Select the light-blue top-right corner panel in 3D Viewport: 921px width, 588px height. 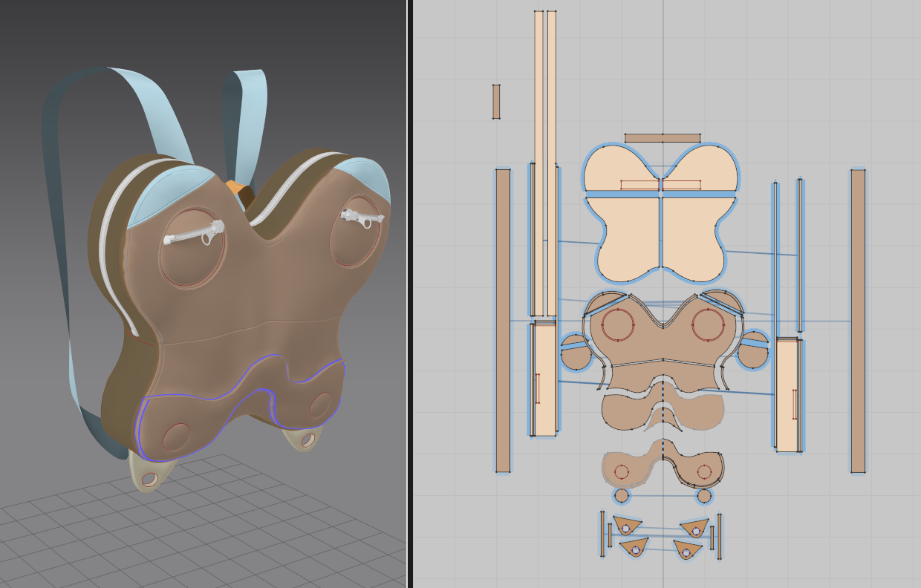pos(364,180)
